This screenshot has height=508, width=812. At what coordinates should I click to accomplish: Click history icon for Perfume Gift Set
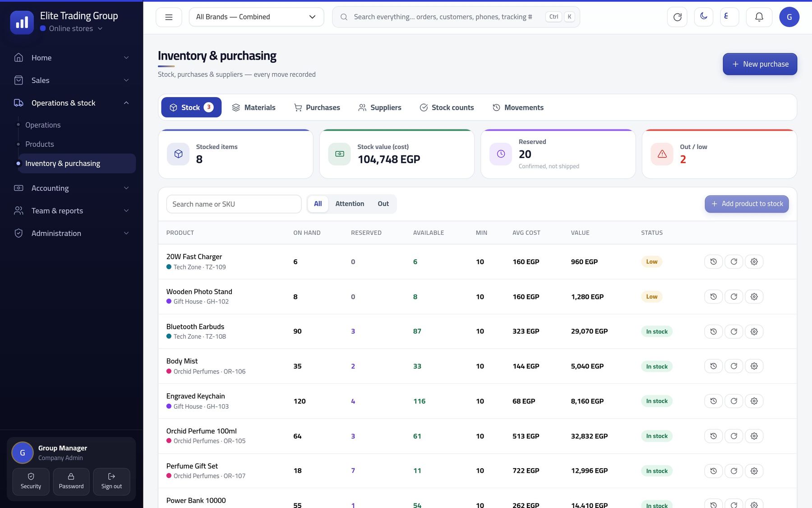[713, 471]
